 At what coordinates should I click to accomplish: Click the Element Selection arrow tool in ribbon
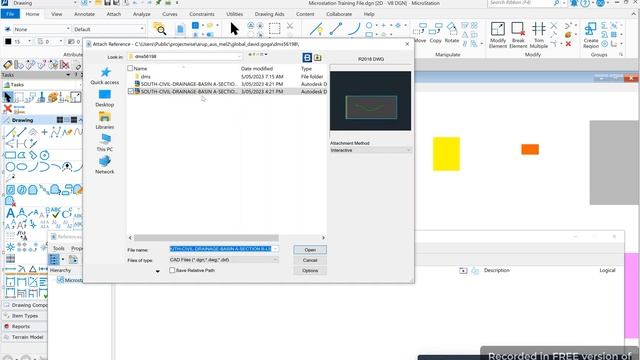point(234,29)
